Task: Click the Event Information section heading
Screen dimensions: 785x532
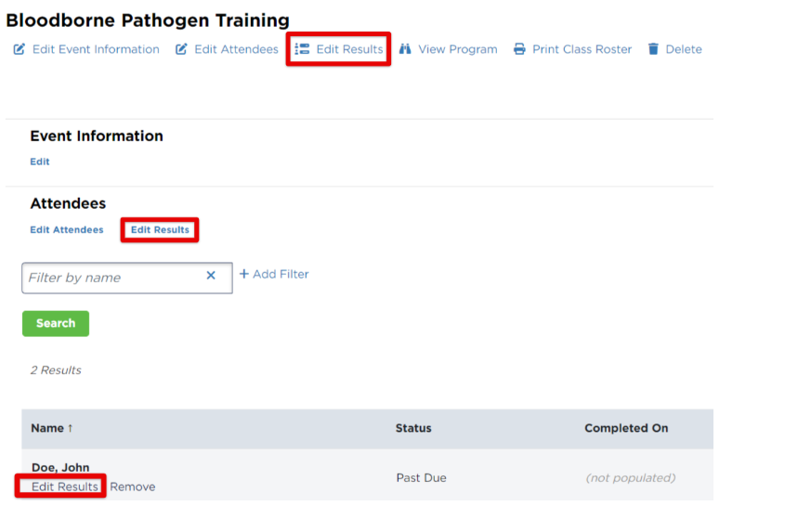Action: point(97,136)
